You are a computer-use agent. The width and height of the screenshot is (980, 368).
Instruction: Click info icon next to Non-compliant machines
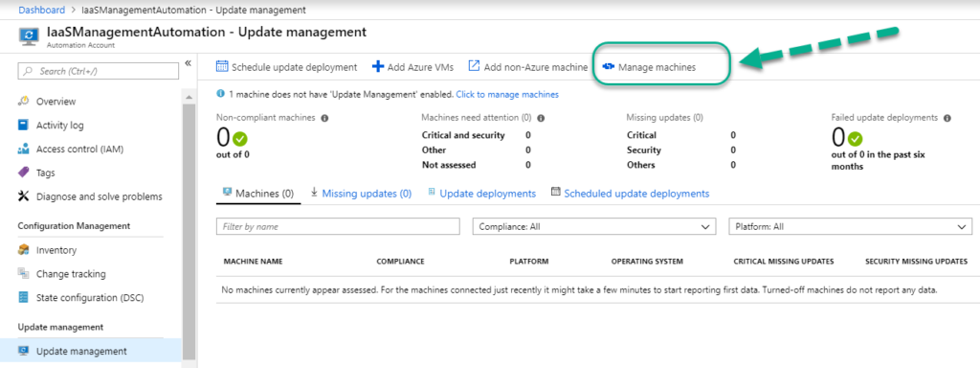pos(324,117)
